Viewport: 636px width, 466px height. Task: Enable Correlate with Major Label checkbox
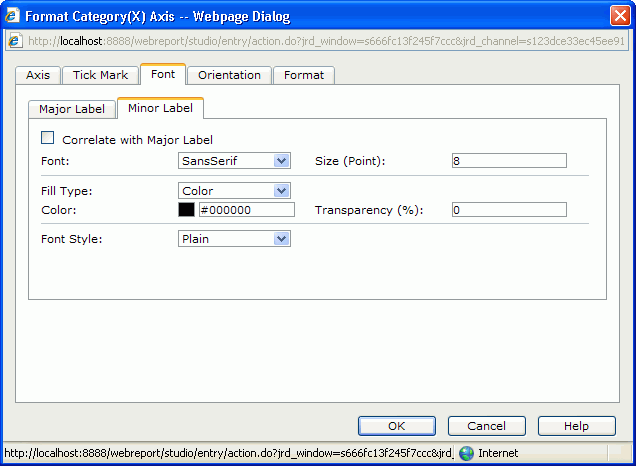(47, 139)
